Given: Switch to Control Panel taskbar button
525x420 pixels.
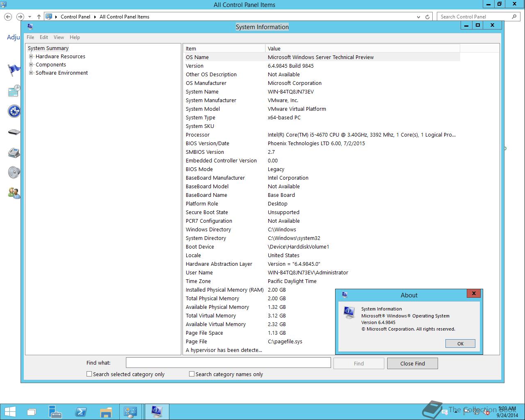Looking at the screenshot, I should pyautogui.click(x=131, y=412).
